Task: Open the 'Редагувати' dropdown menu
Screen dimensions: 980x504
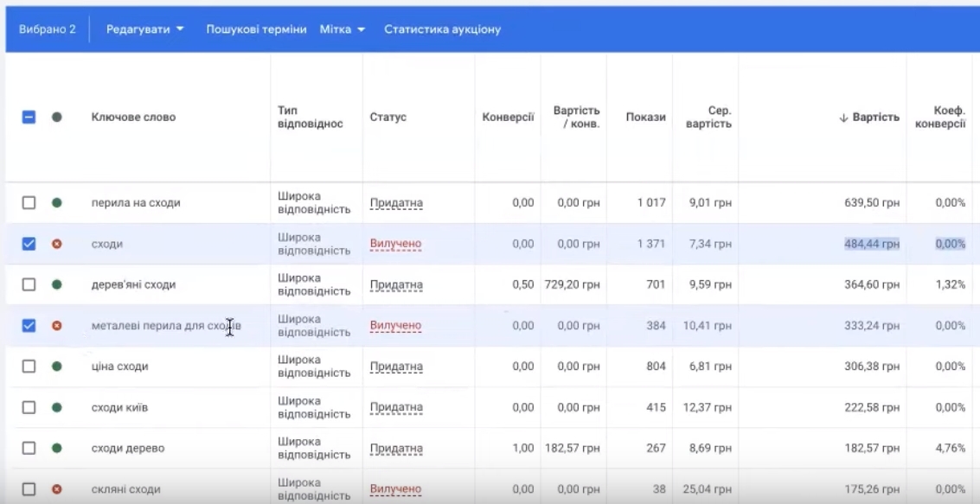Action: (144, 29)
